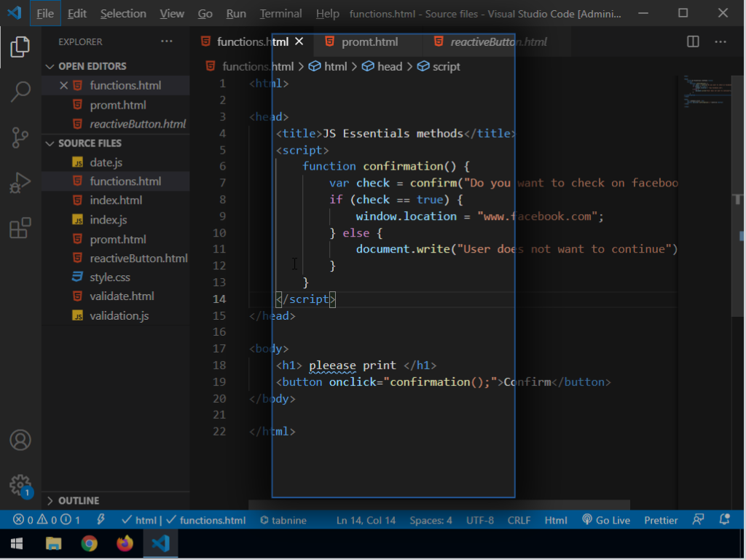Click the split editor right icon

click(693, 42)
